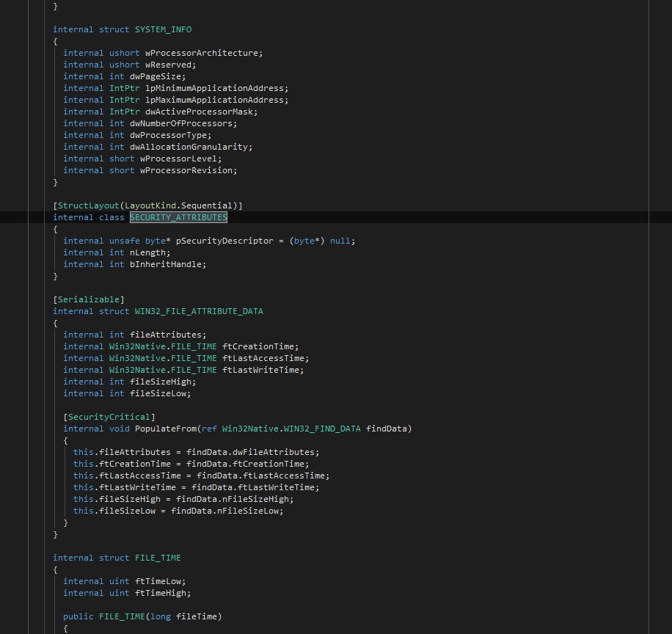Click the lpMinimumApplicationAddress field
This screenshot has height=634, width=672.
(212, 88)
